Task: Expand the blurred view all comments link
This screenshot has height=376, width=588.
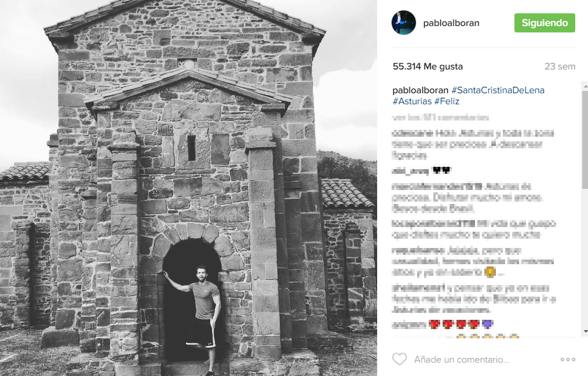Action: (441, 118)
